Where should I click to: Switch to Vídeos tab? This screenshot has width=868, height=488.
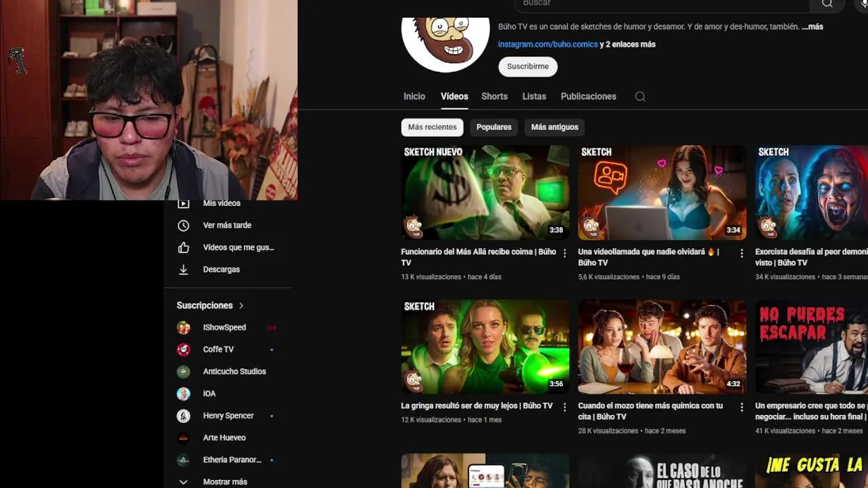[454, 96]
